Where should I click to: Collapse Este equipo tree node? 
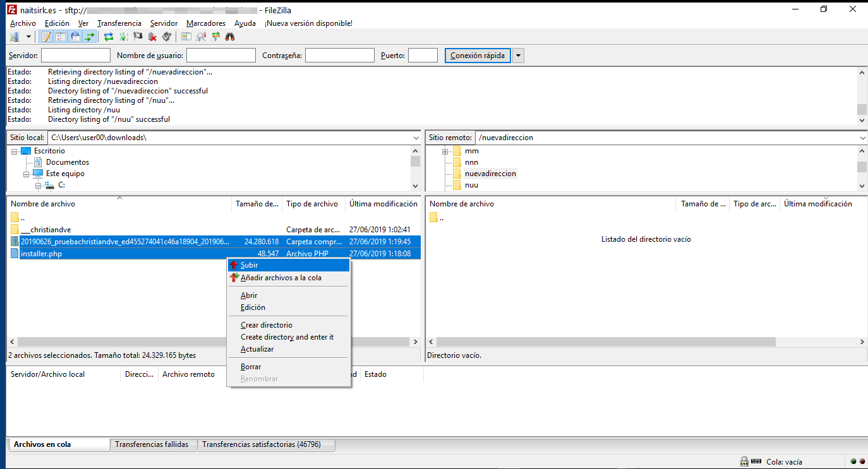tap(27, 174)
